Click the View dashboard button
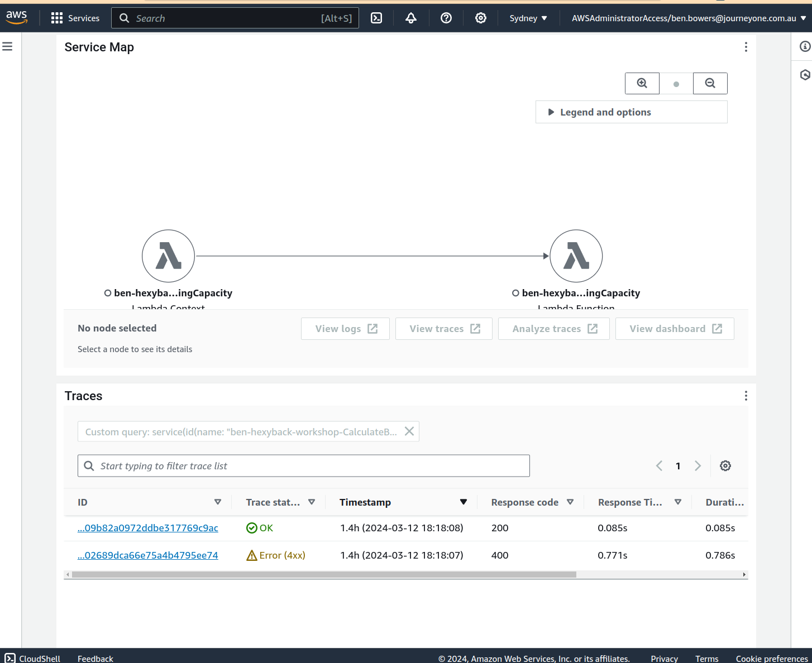812x663 pixels. 675,329
